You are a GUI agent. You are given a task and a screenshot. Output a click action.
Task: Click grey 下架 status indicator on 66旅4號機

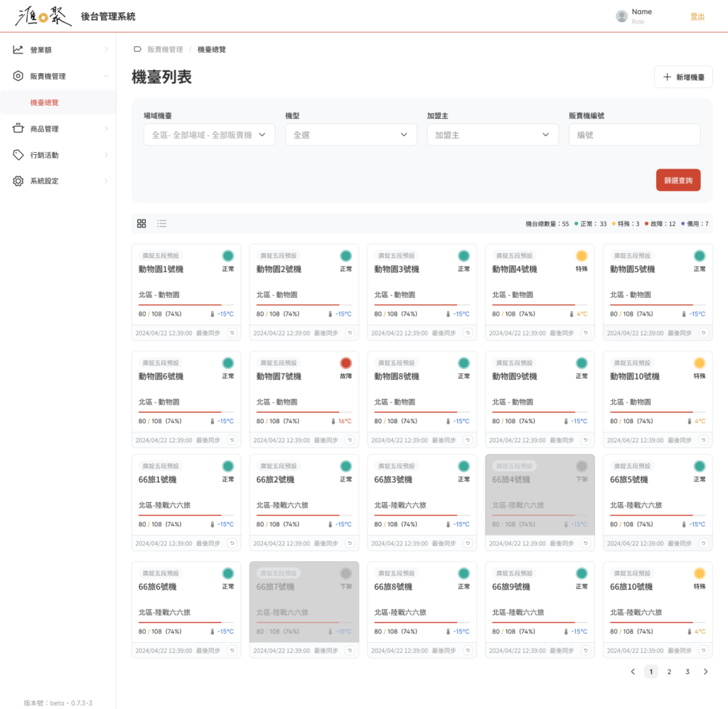click(x=582, y=467)
